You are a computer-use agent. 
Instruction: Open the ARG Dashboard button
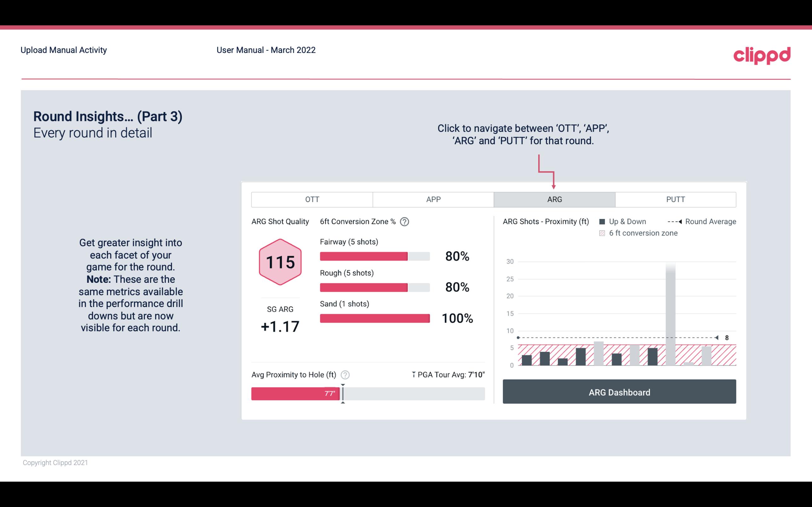619,391
